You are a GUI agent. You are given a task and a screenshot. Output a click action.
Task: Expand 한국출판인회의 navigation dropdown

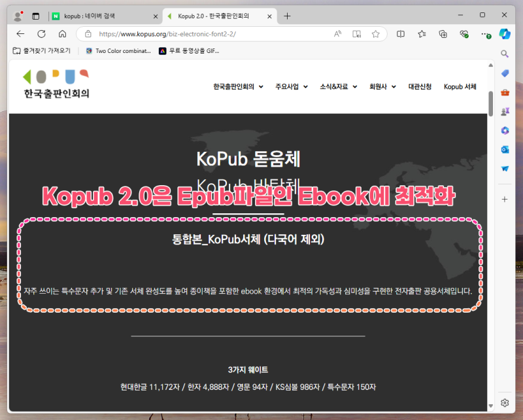(x=239, y=87)
